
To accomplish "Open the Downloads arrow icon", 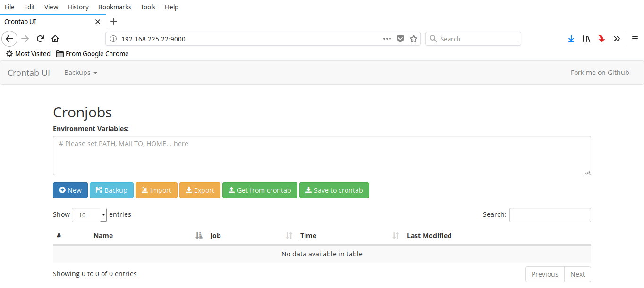I will point(571,39).
